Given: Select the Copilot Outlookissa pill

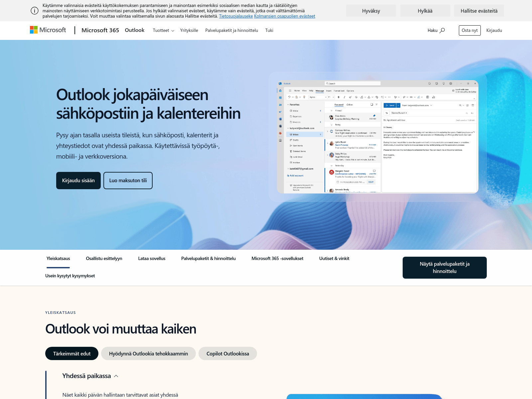Looking at the screenshot, I should [228, 353].
